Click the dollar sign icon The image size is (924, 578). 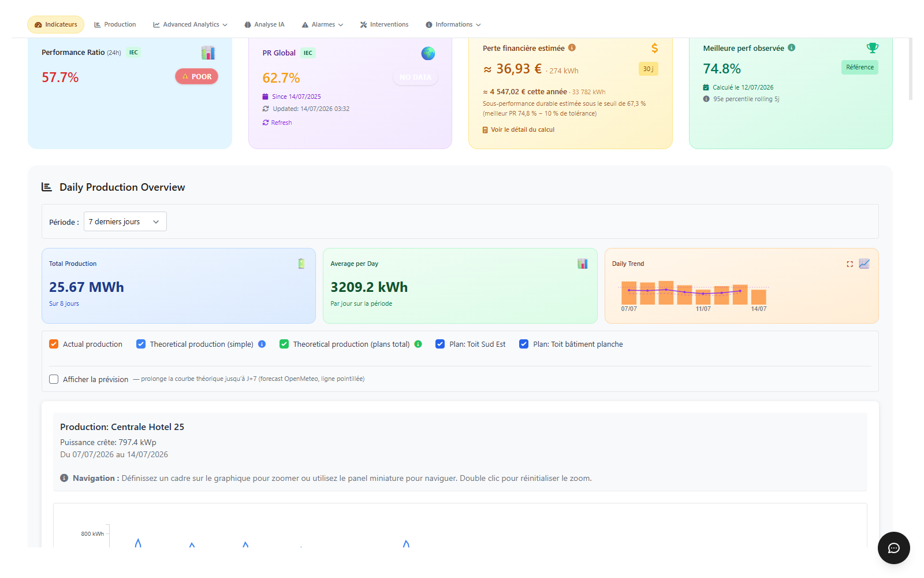[x=654, y=48]
